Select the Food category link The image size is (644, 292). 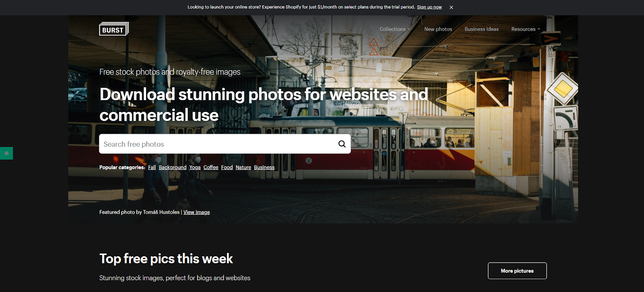click(227, 167)
